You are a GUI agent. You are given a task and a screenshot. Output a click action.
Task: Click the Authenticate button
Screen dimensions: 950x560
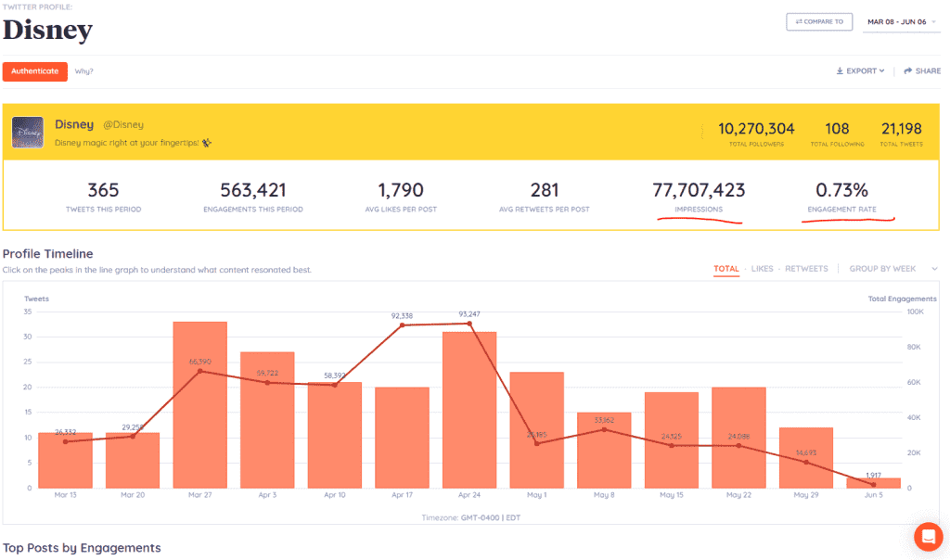click(35, 71)
